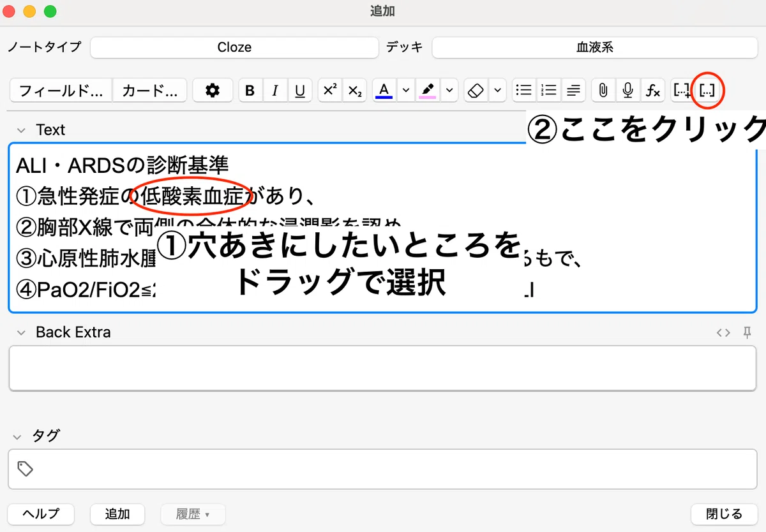Click the 追加 add button
Screen dimensions: 766x532
[117, 514]
